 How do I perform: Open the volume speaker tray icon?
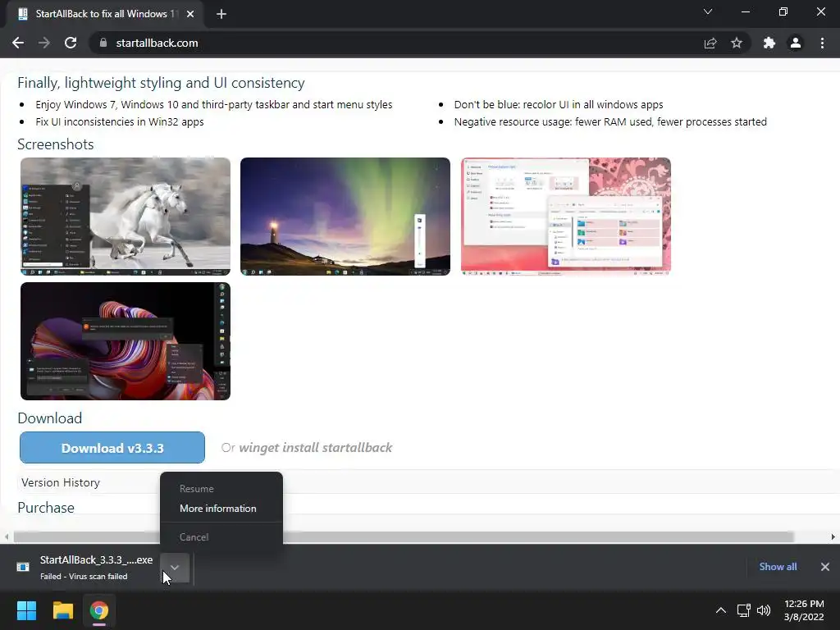tap(764, 610)
